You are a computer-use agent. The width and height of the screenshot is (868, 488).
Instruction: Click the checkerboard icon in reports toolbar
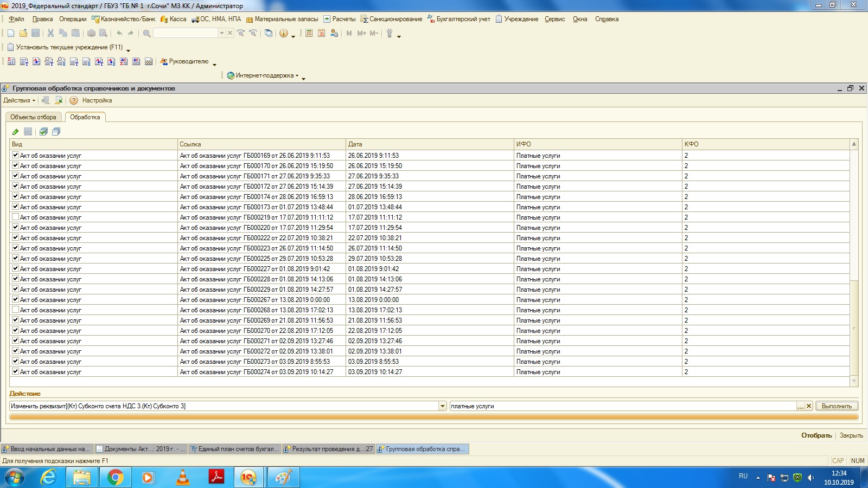[x=149, y=61]
